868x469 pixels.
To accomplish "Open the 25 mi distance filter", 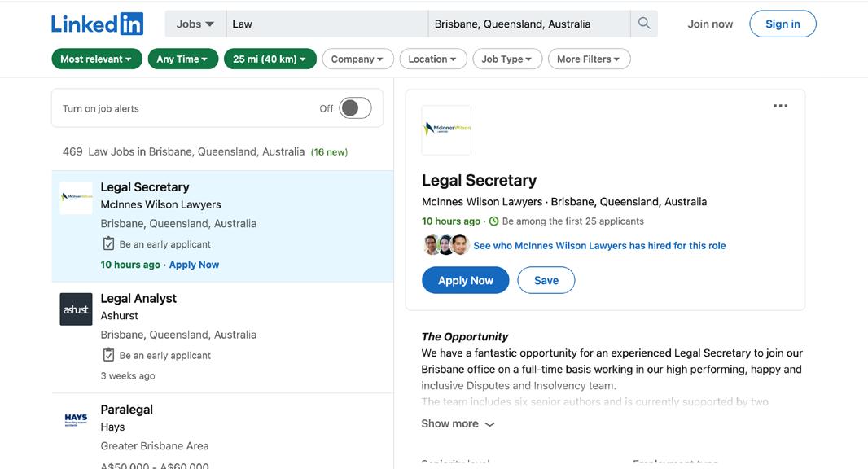I will [x=270, y=59].
